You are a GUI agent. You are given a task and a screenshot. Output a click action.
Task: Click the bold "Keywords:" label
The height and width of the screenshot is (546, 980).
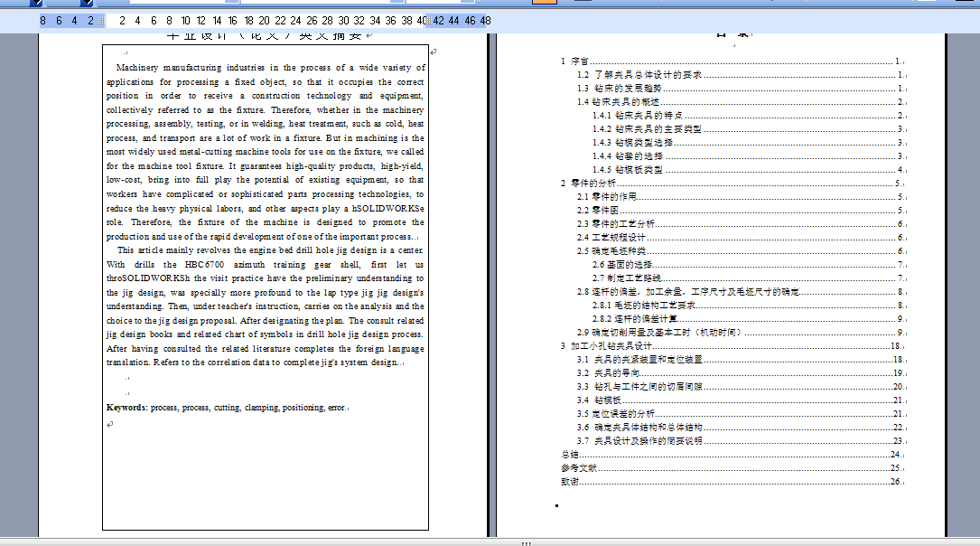[126, 408]
